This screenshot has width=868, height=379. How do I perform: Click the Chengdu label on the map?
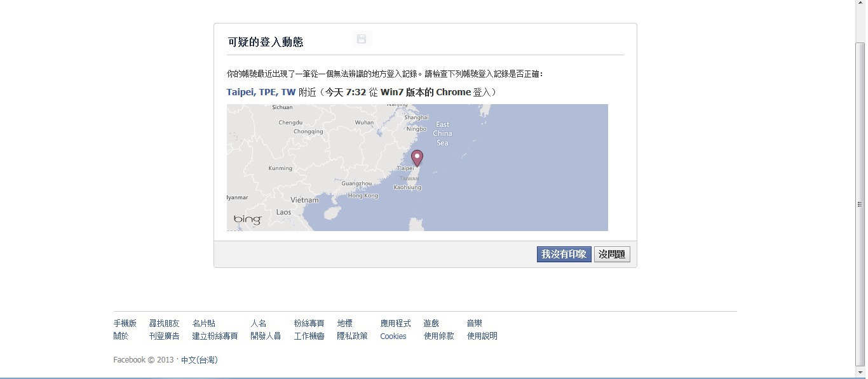[290, 123]
